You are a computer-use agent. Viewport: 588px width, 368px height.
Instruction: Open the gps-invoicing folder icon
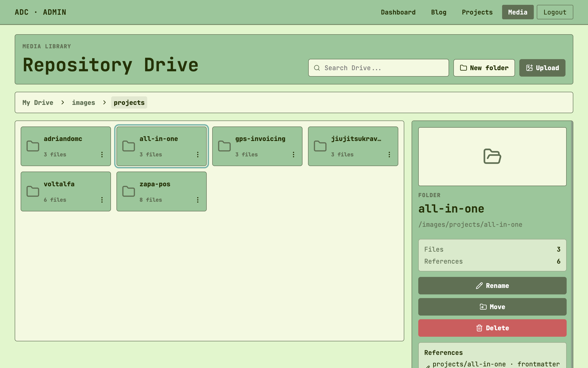pyautogui.click(x=224, y=146)
